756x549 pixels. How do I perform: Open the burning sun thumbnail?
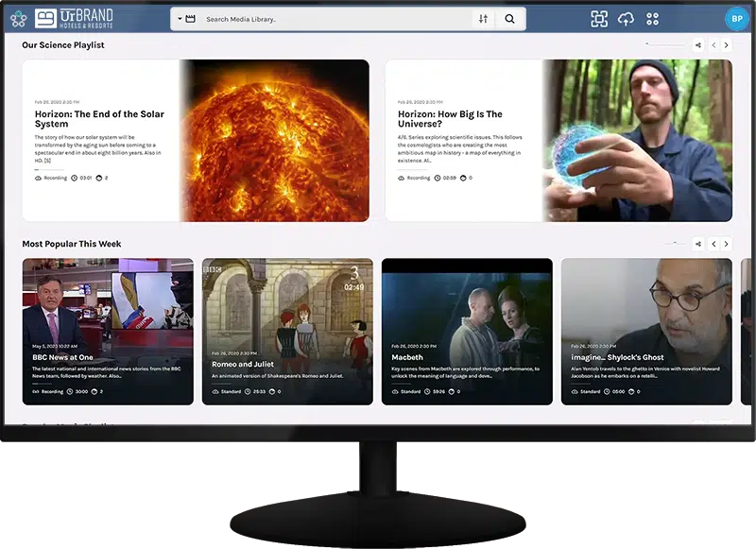tap(275, 140)
